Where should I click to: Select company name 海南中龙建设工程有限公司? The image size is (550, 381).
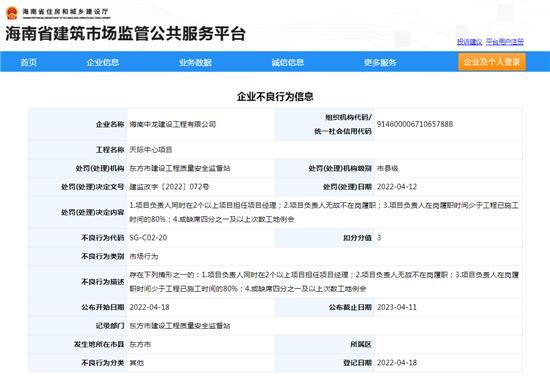[x=173, y=124]
